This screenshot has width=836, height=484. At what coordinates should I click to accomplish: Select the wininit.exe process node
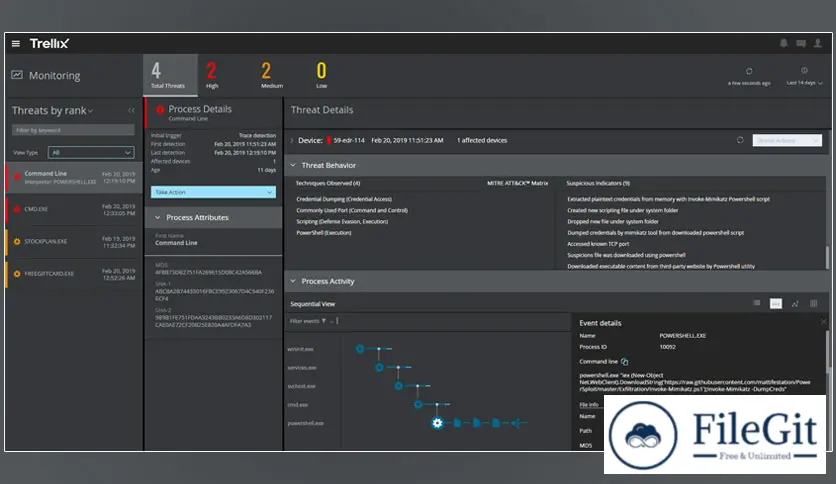click(x=360, y=349)
